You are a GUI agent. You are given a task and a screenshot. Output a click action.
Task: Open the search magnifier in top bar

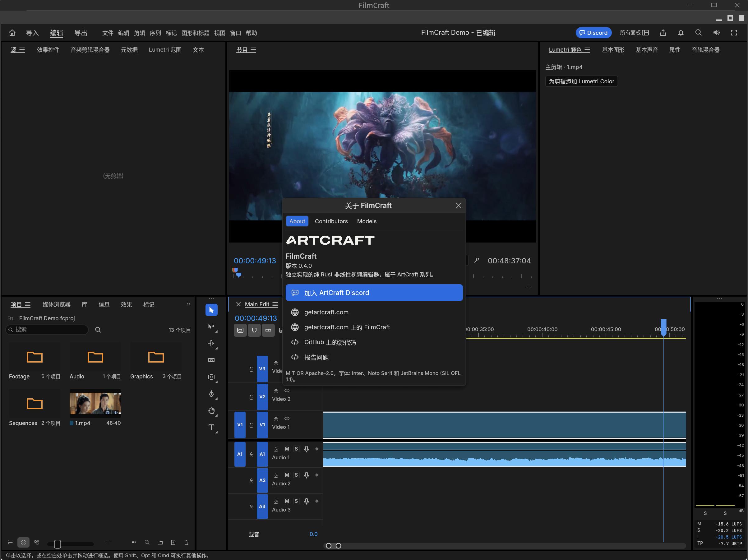coord(698,33)
